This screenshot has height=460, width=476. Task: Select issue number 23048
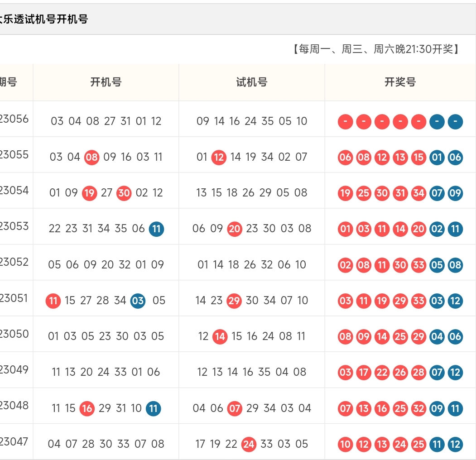pos(14,405)
